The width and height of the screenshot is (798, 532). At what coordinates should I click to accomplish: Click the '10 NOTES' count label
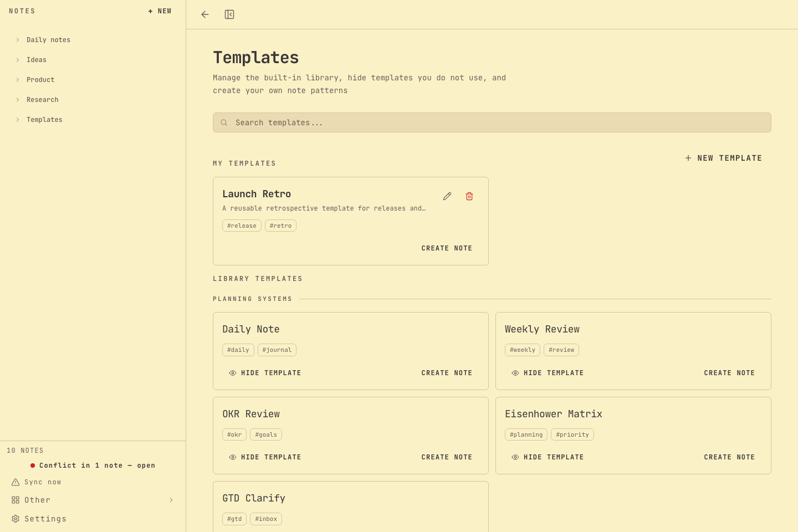coord(25,451)
